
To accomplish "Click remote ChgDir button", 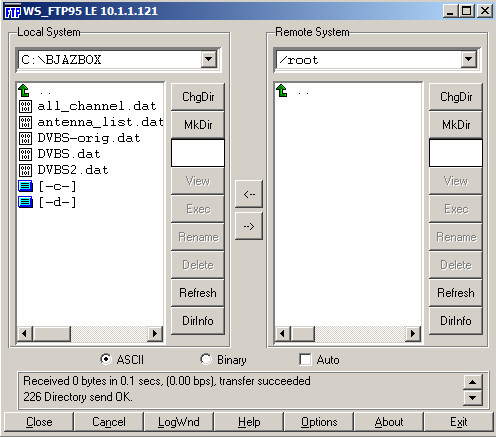I will click(456, 97).
